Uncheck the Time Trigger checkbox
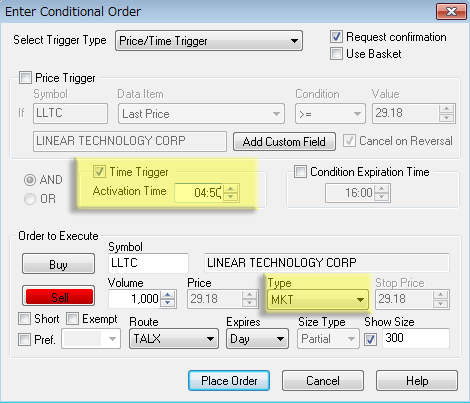This screenshot has width=470, height=403. [99, 172]
